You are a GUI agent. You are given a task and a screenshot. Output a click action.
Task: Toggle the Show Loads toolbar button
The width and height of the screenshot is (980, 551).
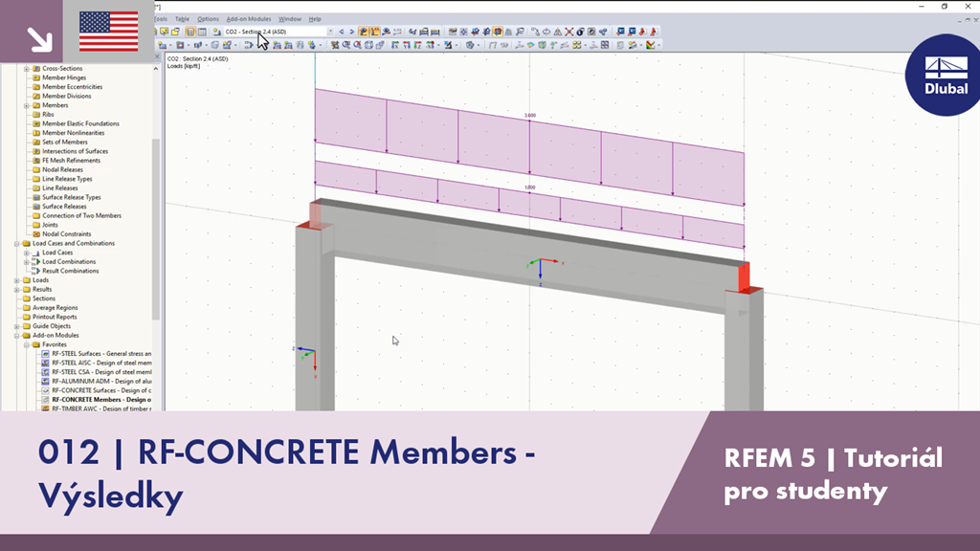point(363,32)
